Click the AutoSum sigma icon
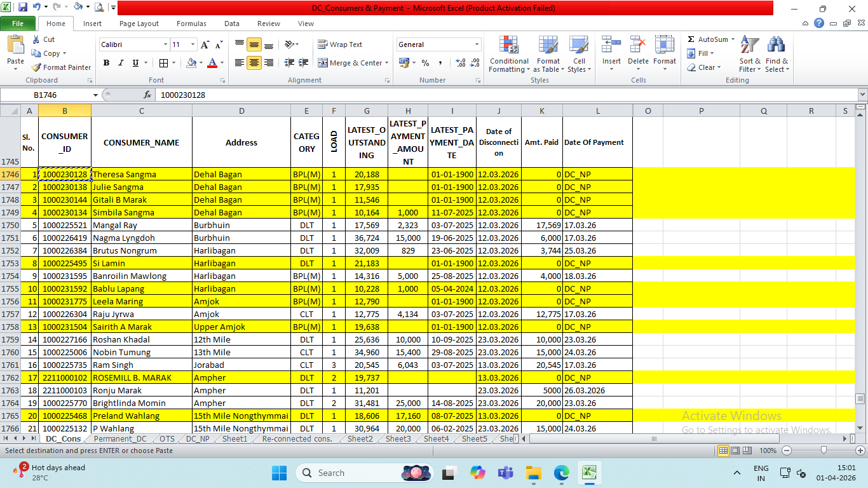 click(x=691, y=39)
